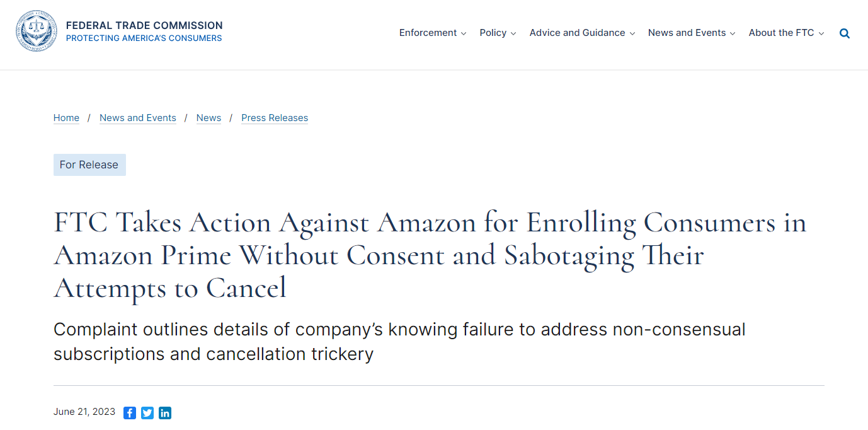Open the site search magnifier icon
Viewport: 868px width, 430px height.
click(845, 33)
